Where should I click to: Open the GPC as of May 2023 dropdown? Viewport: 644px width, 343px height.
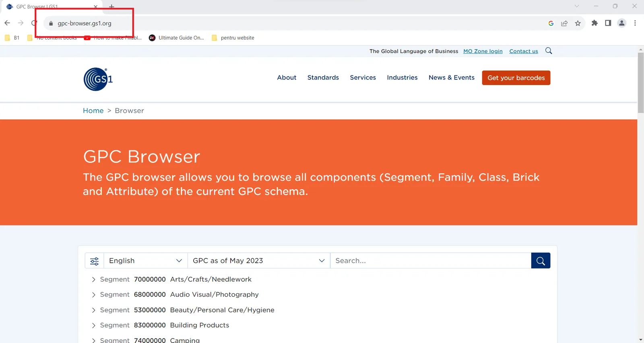tap(259, 261)
